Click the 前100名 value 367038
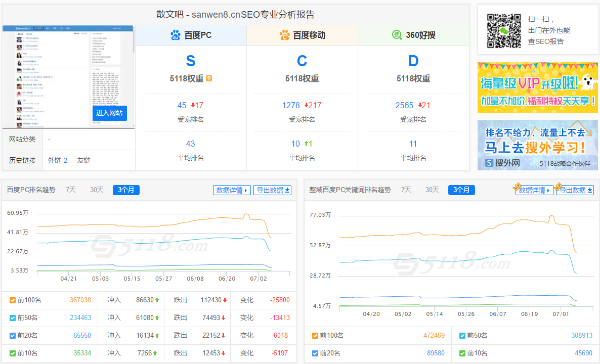Screen dimensions: 600x364 [x=80, y=300]
